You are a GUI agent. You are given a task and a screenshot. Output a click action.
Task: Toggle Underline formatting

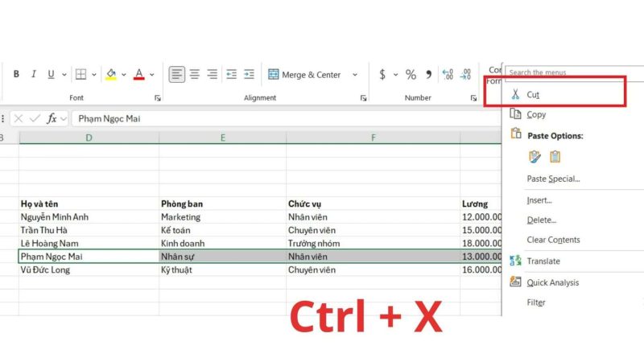click(x=51, y=74)
